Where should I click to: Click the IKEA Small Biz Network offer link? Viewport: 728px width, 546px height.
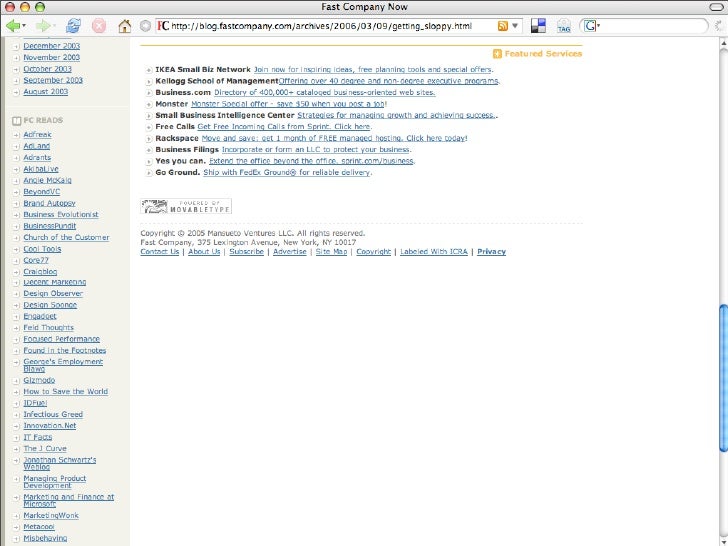(373, 70)
